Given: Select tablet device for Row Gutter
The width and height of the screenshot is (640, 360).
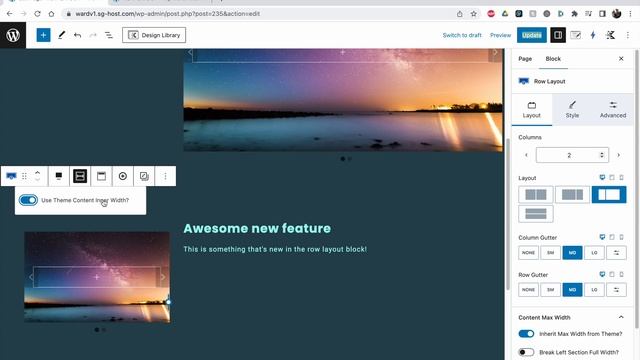Looking at the screenshot, I should point(612,274).
